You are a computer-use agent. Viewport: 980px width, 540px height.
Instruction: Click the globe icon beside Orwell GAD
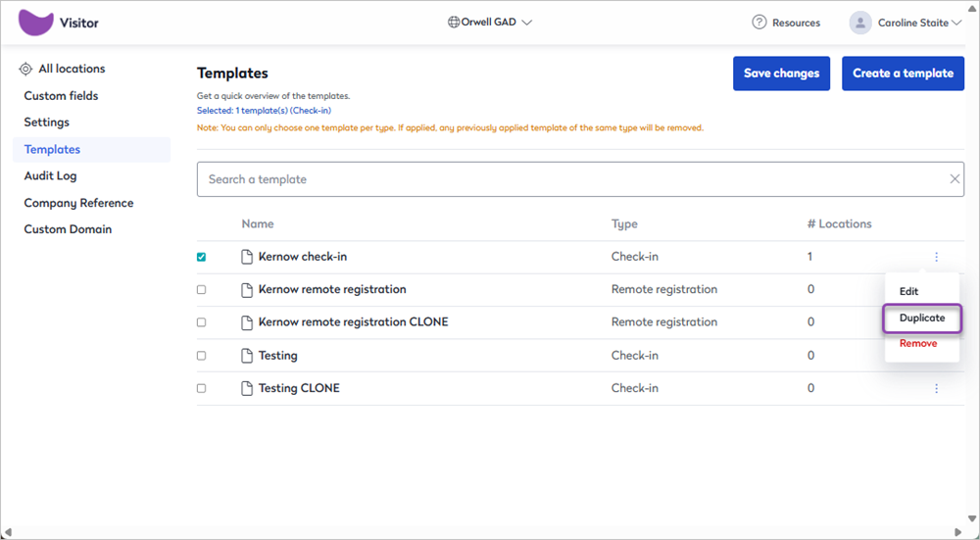[x=454, y=23]
